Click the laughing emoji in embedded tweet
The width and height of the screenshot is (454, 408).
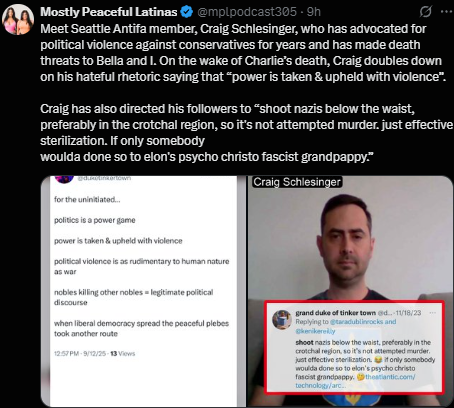click(x=378, y=360)
